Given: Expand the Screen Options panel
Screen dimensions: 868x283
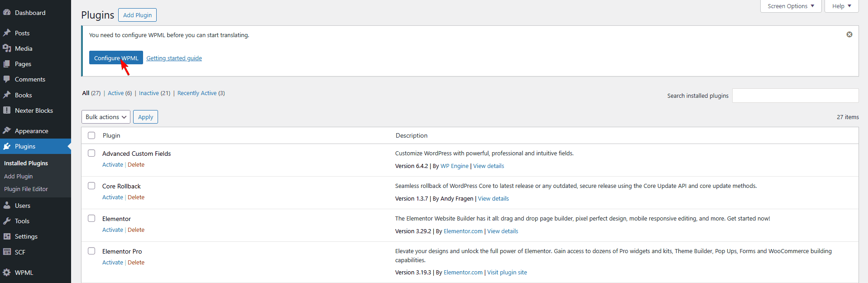Looking at the screenshot, I should (x=791, y=6).
